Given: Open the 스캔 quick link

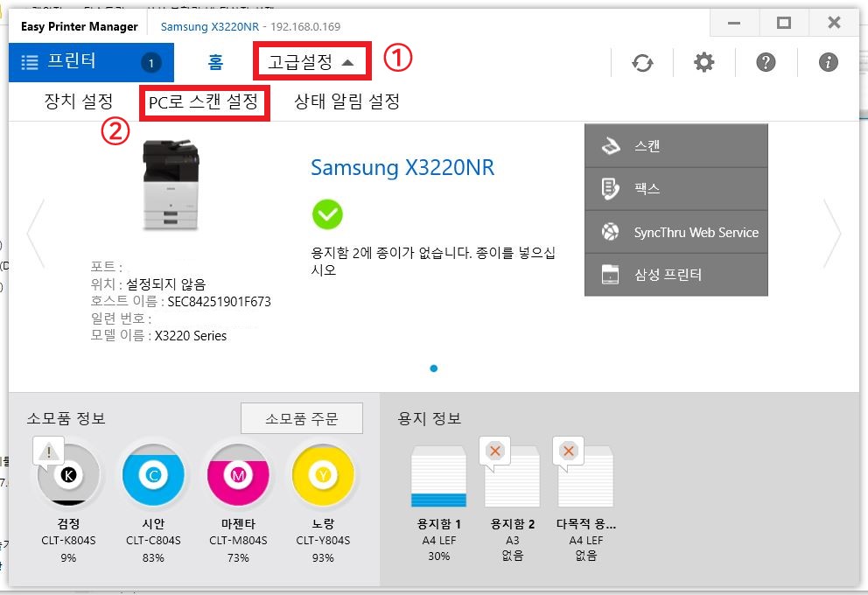Looking at the screenshot, I should [675, 145].
